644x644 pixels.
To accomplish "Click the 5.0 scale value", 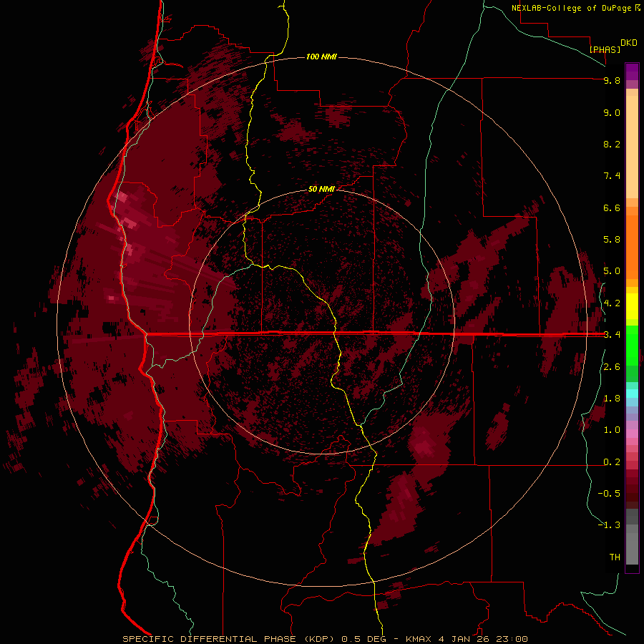I will click(x=612, y=271).
